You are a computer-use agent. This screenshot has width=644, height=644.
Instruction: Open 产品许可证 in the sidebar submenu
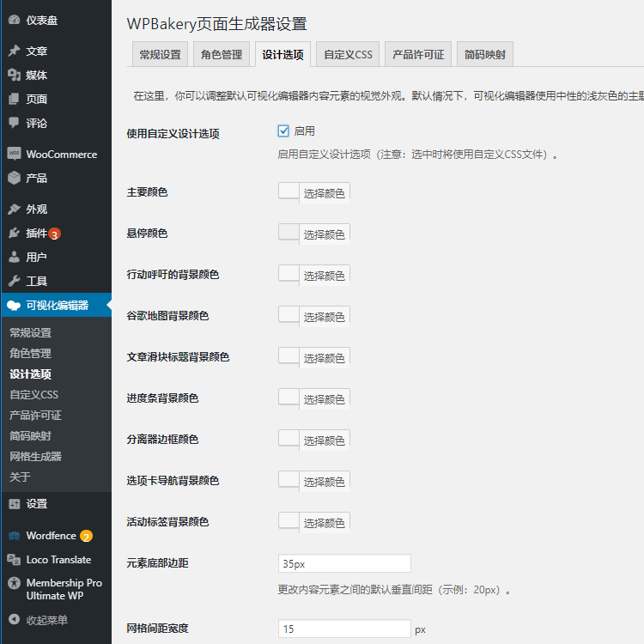pyautogui.click(x=35, y=416)
